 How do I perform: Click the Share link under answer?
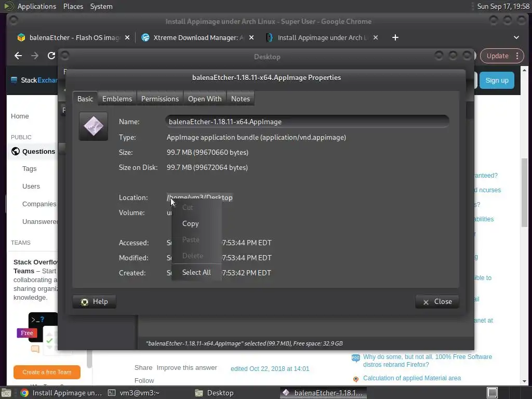click(x=143, y=367)
